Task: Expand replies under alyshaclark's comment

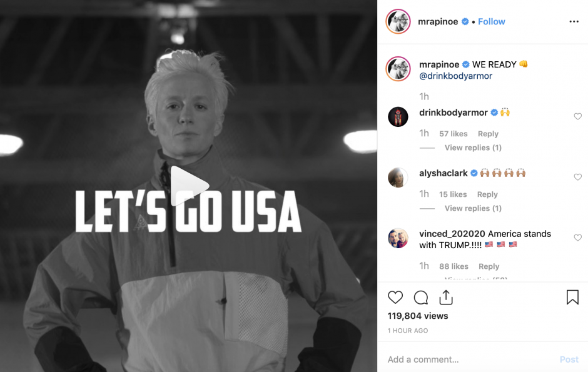Action: point(473,208)
